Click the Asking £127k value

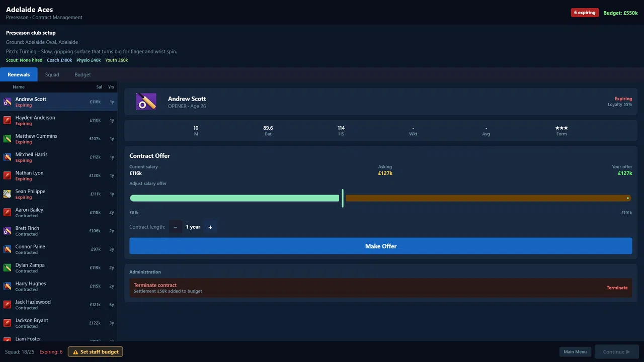click(385, 173)
